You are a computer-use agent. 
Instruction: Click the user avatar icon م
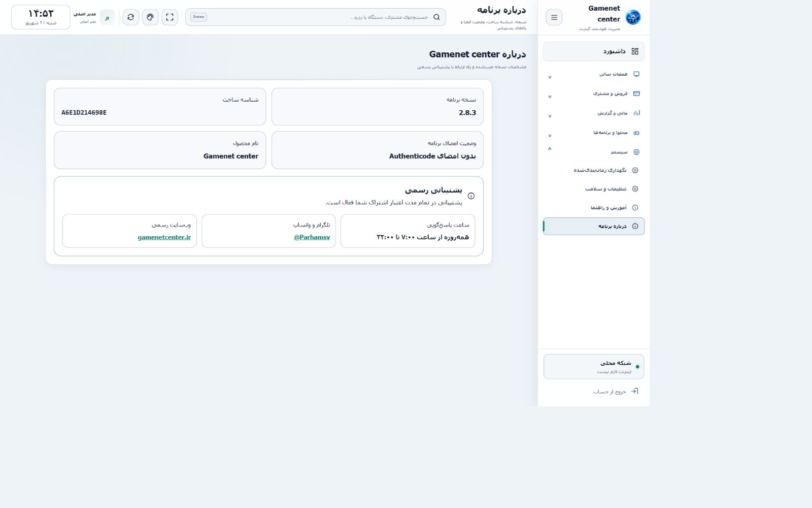[x=107, y=17]
